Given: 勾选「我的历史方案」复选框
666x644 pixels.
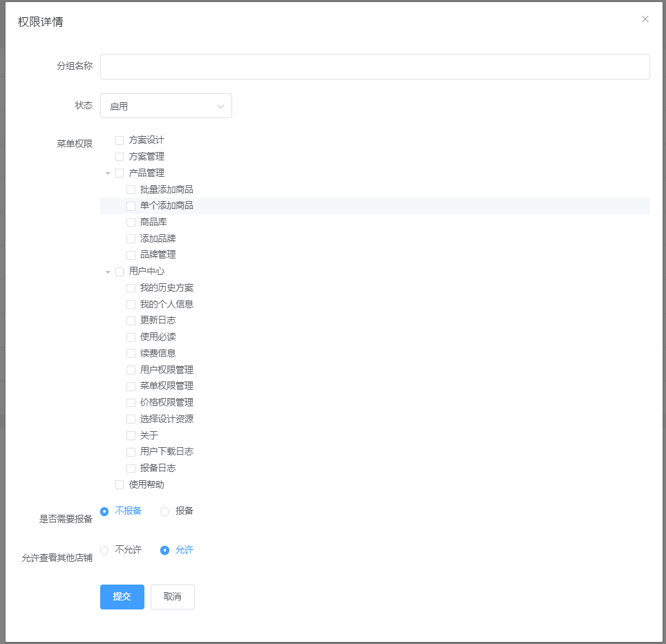Looking at the screenshot, I should 131,287.
